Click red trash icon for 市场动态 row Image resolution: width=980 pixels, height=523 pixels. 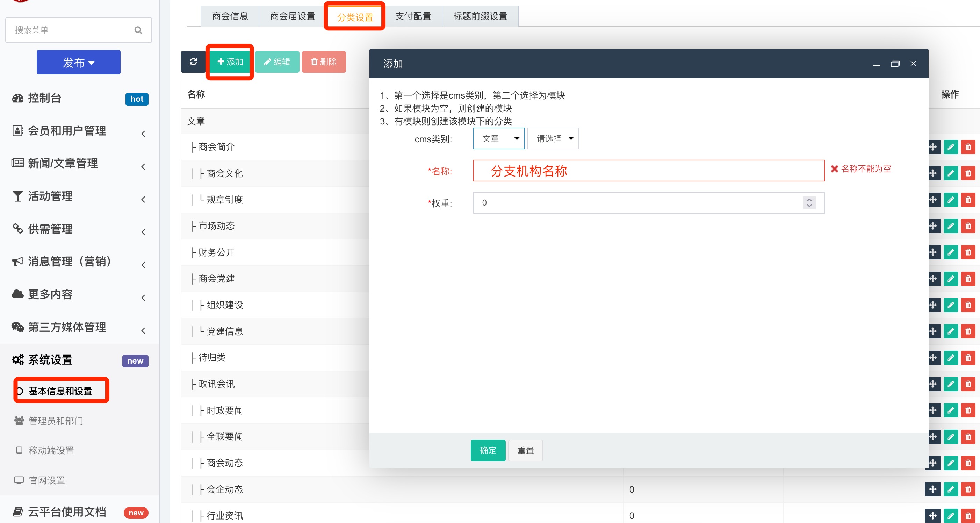click(x=968, y=226)
